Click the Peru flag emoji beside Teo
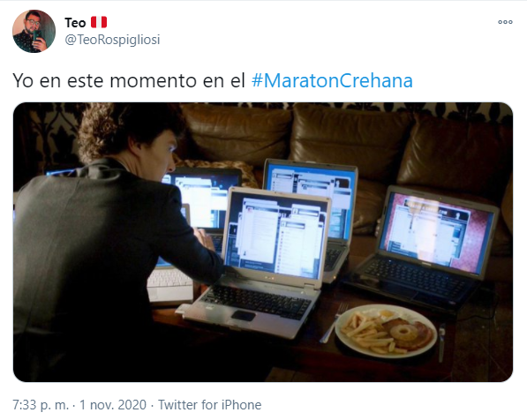The image size is (527, 420). click(99, 23)
